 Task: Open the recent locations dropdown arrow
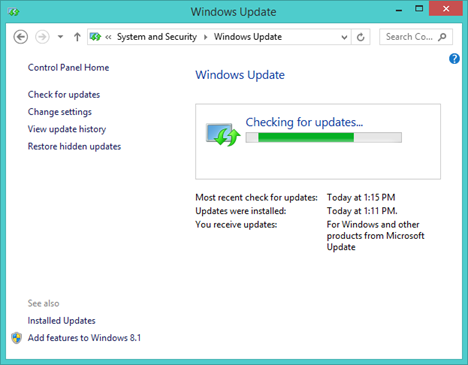(60, 37)
